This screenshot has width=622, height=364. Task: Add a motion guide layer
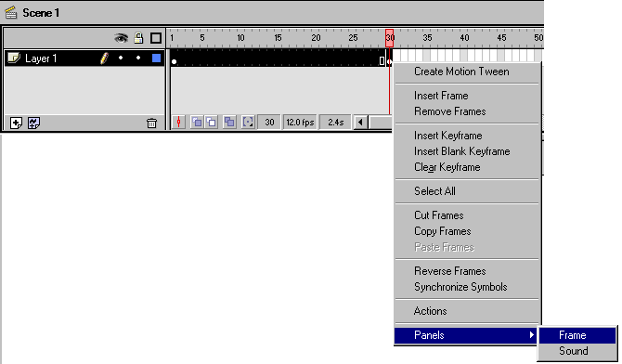tap(33, 123)
